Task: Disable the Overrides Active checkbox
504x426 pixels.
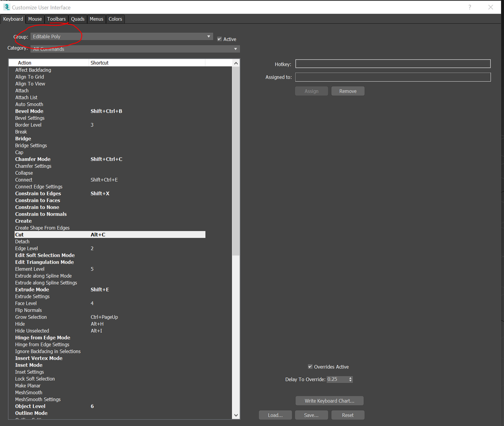Action: click(x=310, y=367)
